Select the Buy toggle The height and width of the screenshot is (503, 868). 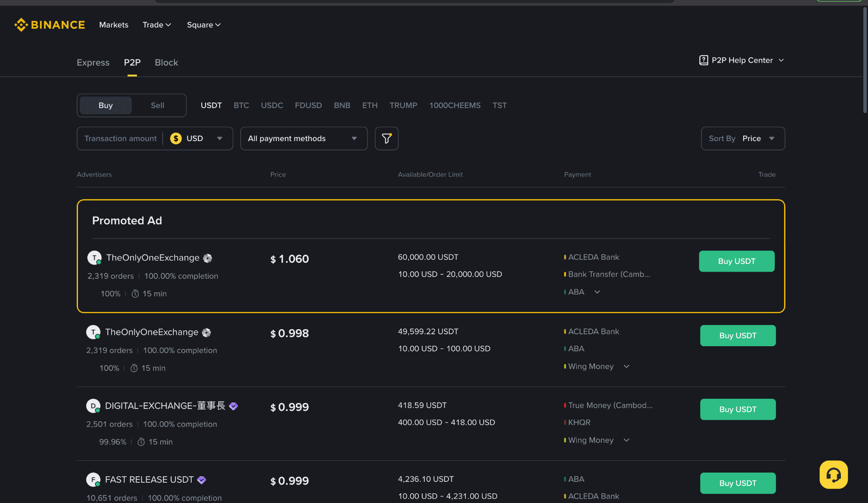(x=106, y=105)
